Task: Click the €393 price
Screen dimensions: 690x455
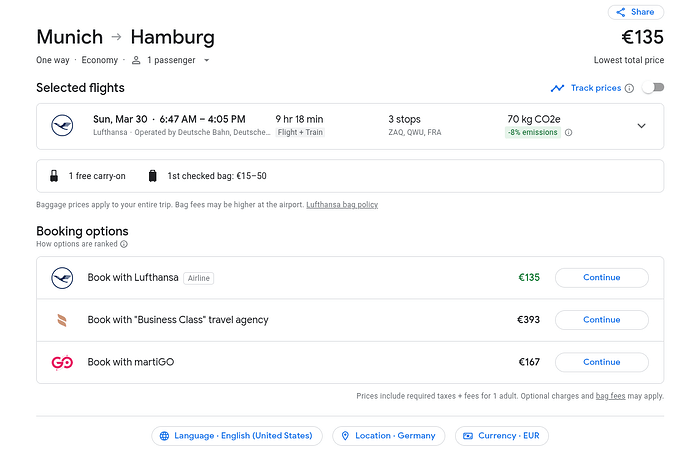Action: 528,320
